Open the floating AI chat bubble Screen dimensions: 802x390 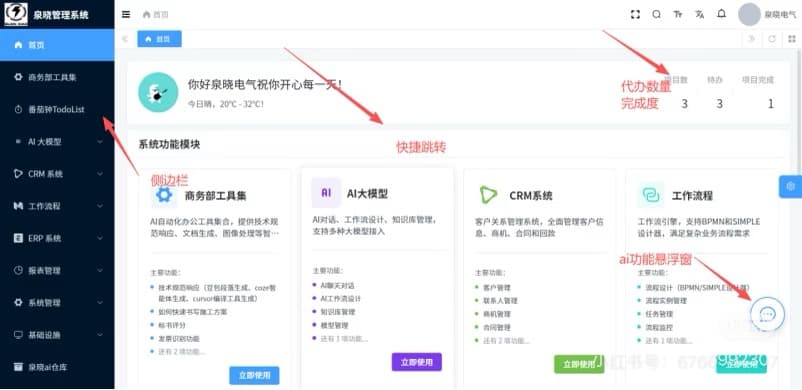[767, 314]
